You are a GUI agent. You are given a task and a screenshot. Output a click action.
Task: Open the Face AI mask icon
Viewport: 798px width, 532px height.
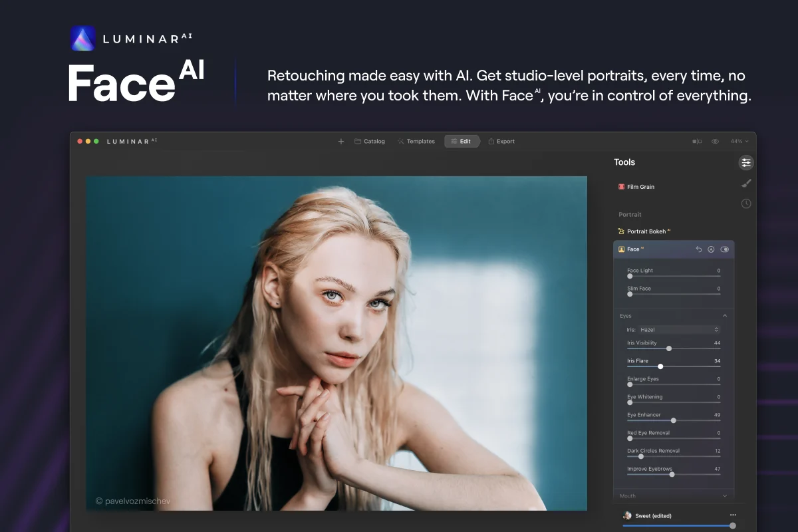click(x=711, y=249)
